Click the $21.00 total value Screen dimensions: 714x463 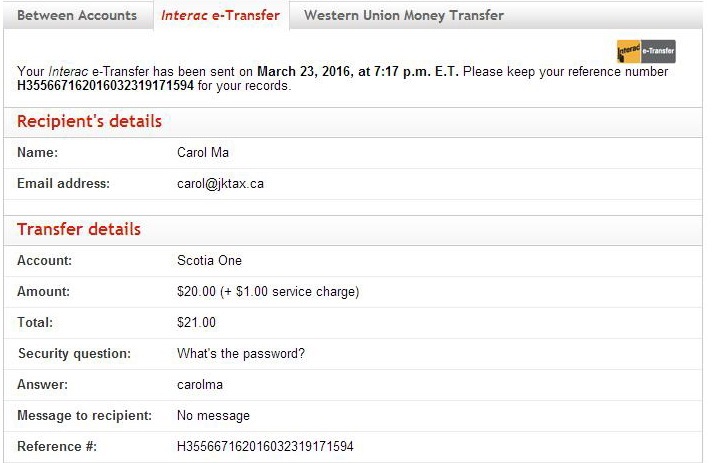(196, 323)
